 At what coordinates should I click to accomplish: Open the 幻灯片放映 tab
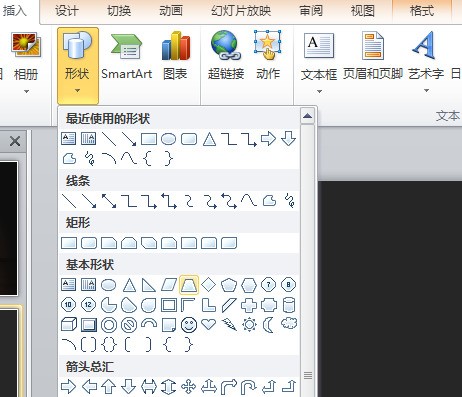click(241, 11)
